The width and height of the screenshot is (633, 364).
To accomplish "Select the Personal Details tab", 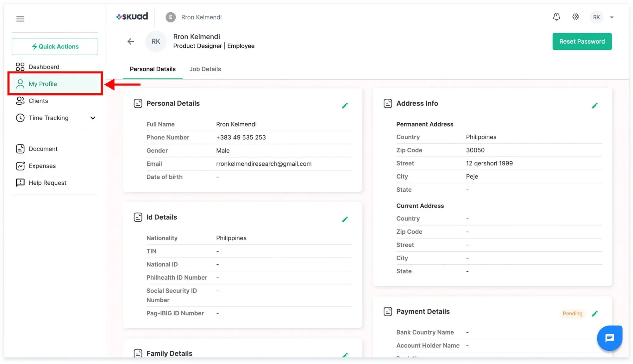I will [x=153, y=69].
